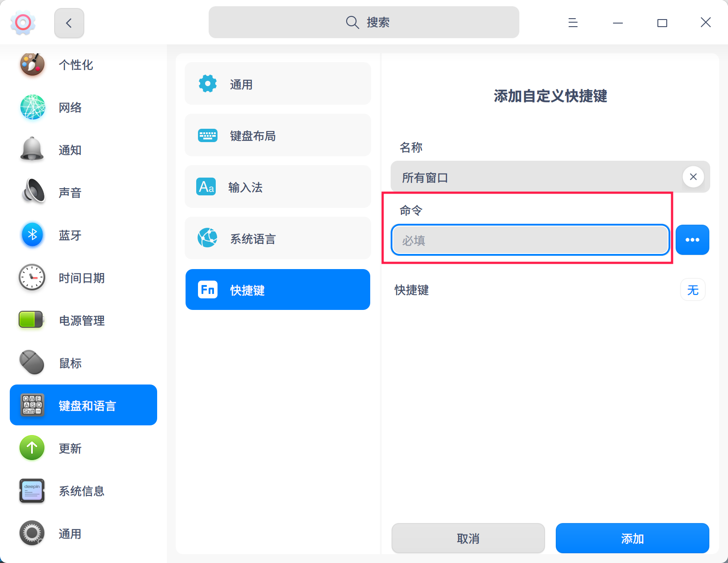Screen dimensions: 728x563
Task: Clear the name field with the X button
Action: point(693,177)
